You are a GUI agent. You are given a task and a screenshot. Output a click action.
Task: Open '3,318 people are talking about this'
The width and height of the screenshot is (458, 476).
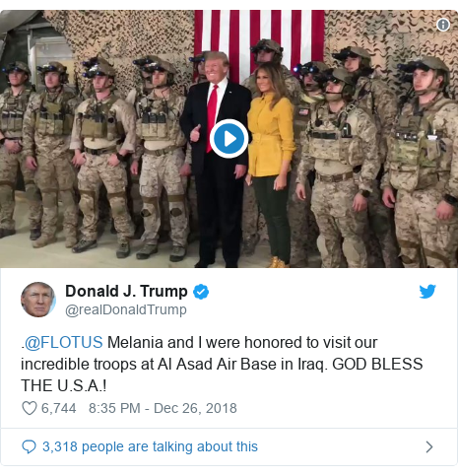coord(150,446)
